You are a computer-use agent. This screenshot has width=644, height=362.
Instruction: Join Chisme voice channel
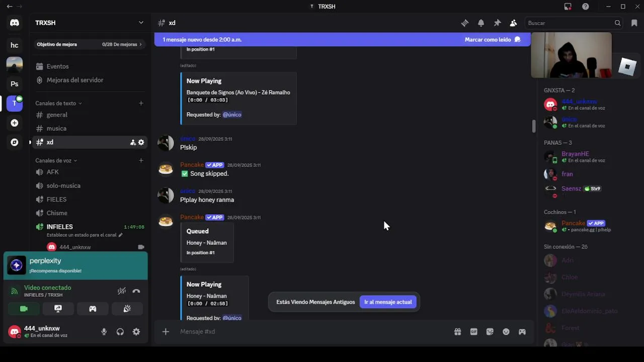click(89, 213)
